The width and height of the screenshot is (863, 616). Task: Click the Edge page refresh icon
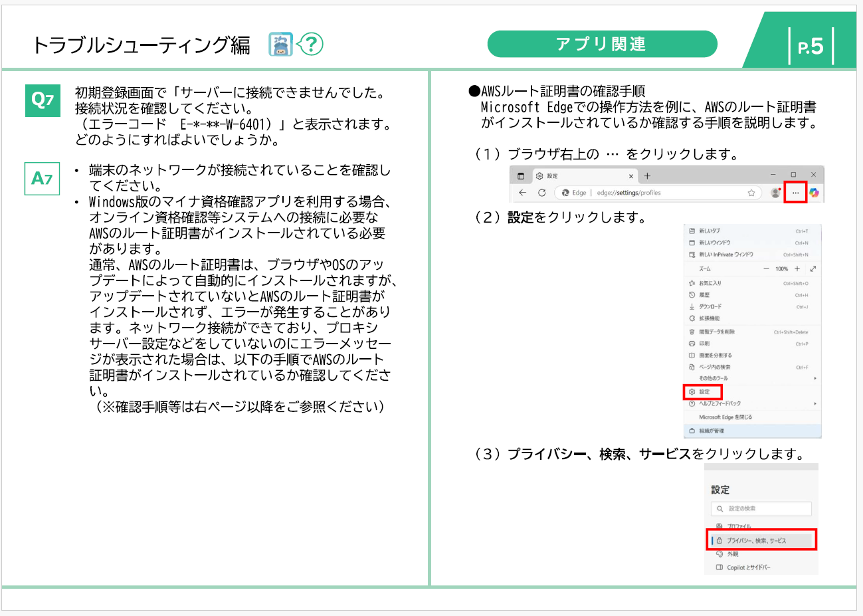point(541,193)
